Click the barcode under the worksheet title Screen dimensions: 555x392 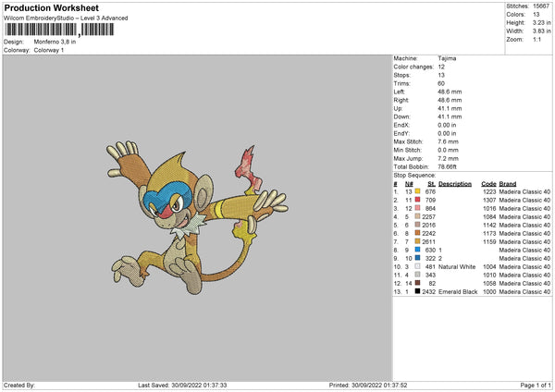[x=60, y=30]
